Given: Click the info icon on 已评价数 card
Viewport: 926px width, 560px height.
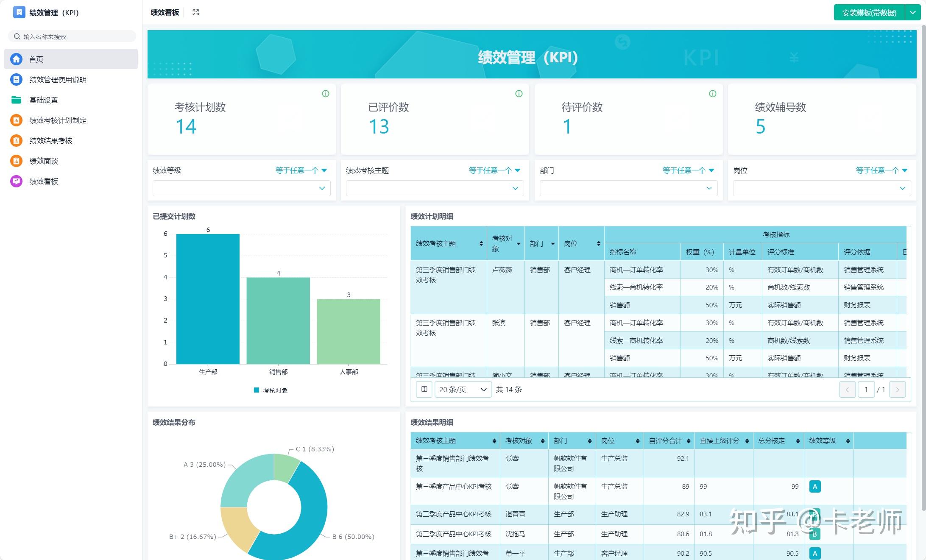Looking at the screenshot, I should (x=519, y=94).
